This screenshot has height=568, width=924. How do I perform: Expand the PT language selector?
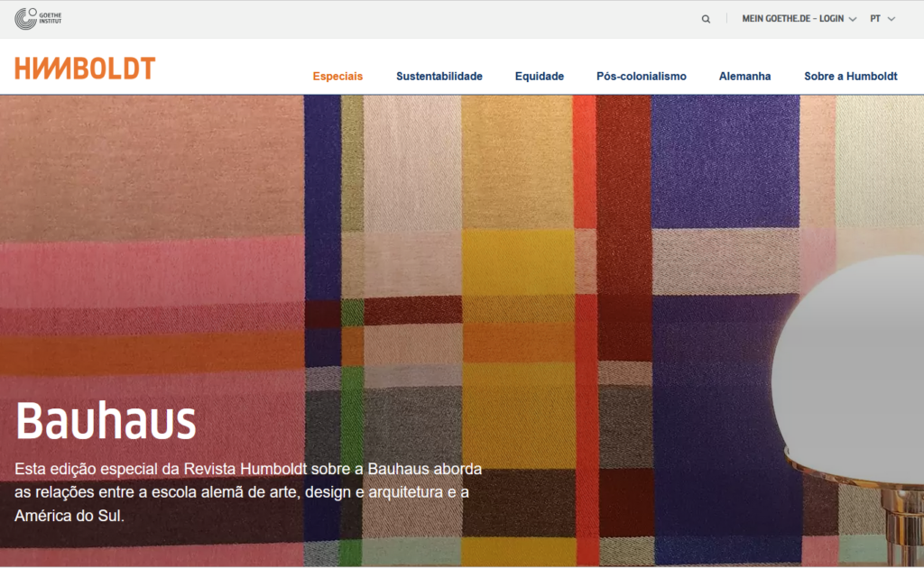pos(882,19)
